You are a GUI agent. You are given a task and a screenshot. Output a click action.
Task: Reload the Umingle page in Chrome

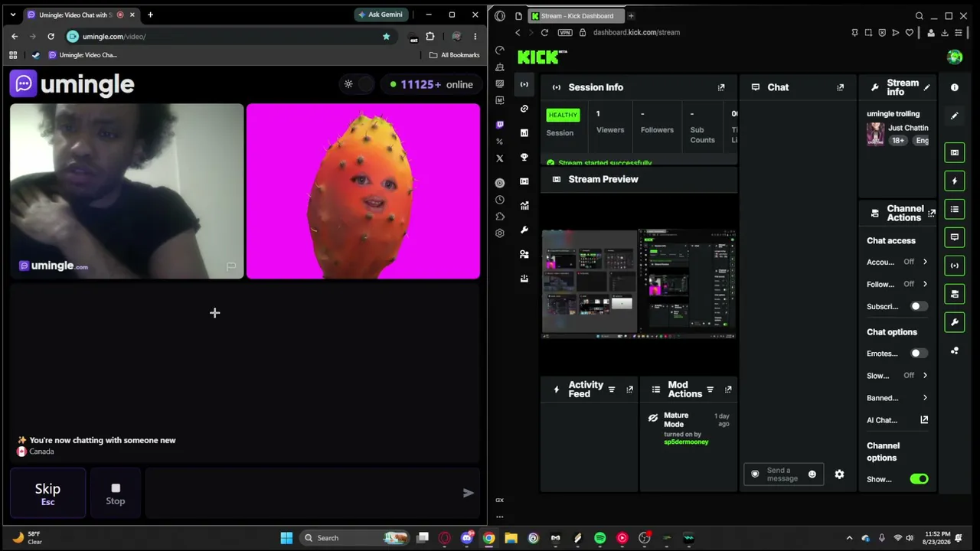pyautogui.click(x=51, y=36)
